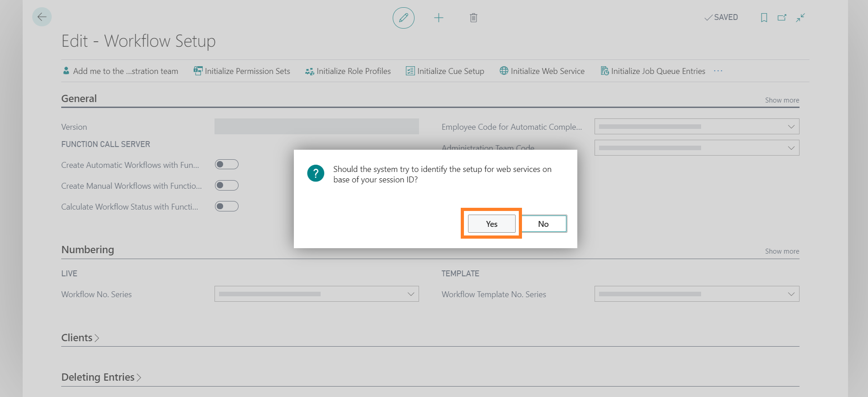Image resolution: width=868 pixels, height=397 pixels.
Task: Select Initialize Permission Sets action
Action: pos(242,71)
